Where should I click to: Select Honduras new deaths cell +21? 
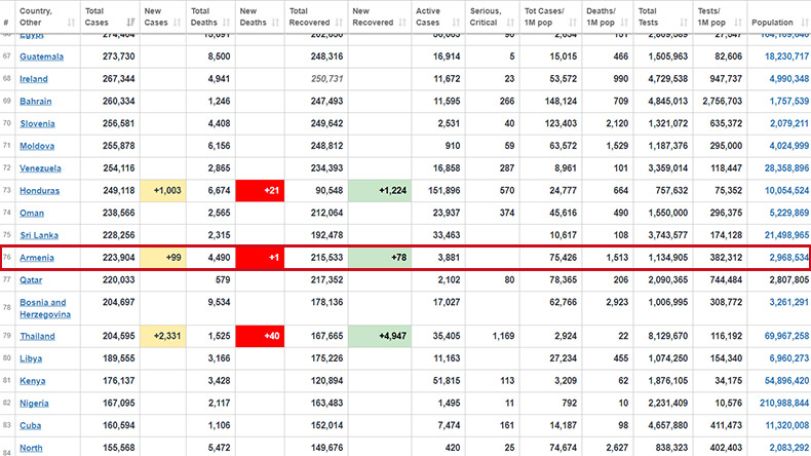(260, 190)
